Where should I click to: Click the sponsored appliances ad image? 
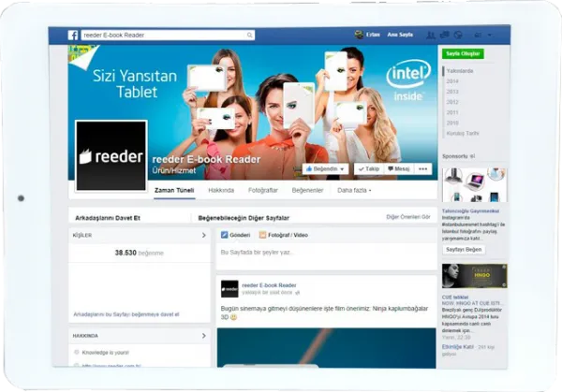coord(475,185)
